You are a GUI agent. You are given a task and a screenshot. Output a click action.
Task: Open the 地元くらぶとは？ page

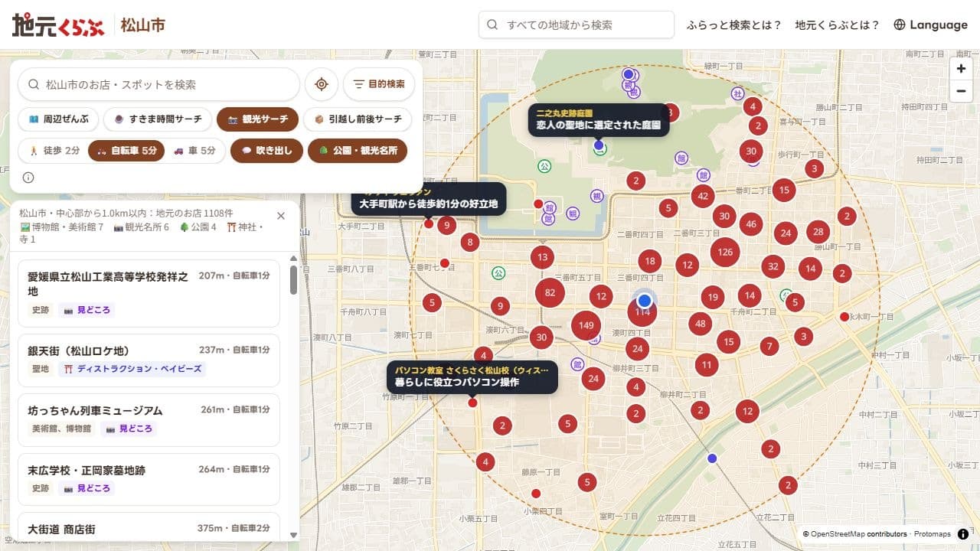click(x=838, y=24)
